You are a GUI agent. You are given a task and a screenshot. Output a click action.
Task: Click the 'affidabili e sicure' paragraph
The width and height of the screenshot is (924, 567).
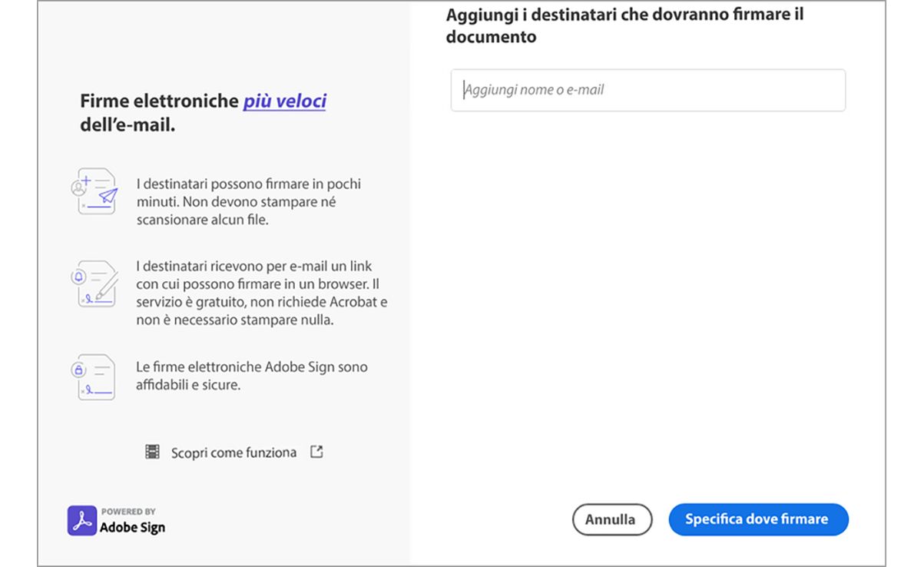251,376
